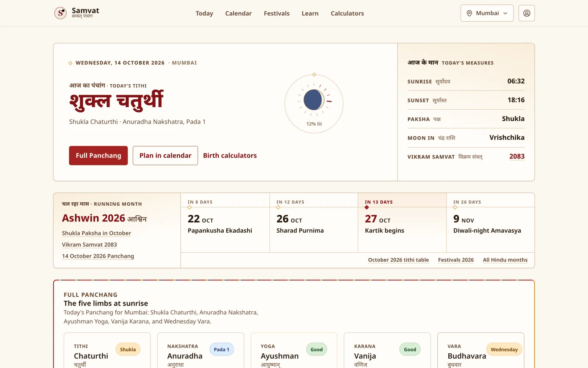Viewport: 588px width, 368px height.
Task: Go to the Today menu item
Action: 204,13
